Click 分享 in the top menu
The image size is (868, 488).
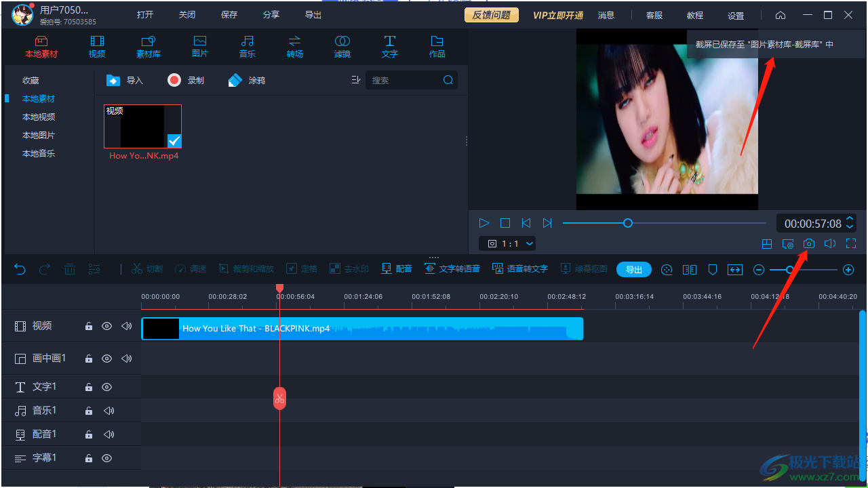point(271,15)
